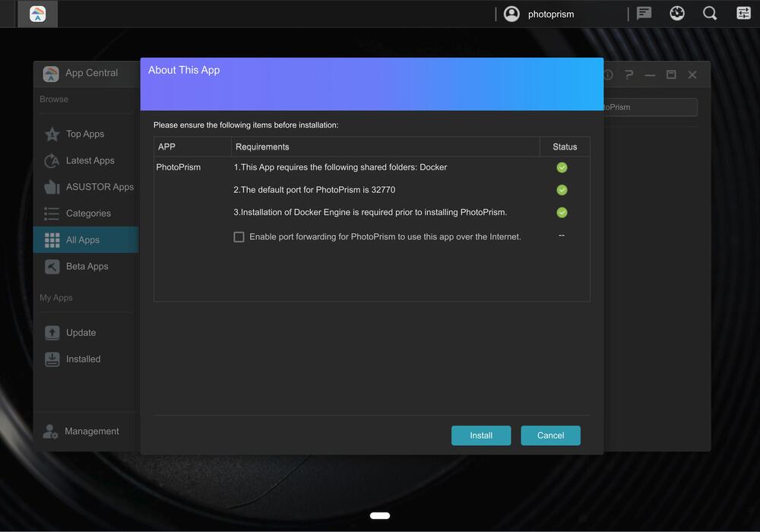The width and height of the screenshot is (760, 532).
Task: Open the Categories section
Action: point(87,214)
